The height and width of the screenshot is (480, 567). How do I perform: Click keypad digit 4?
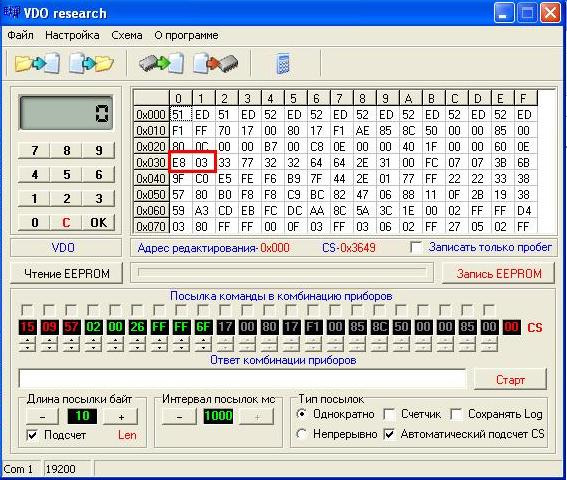34,175
